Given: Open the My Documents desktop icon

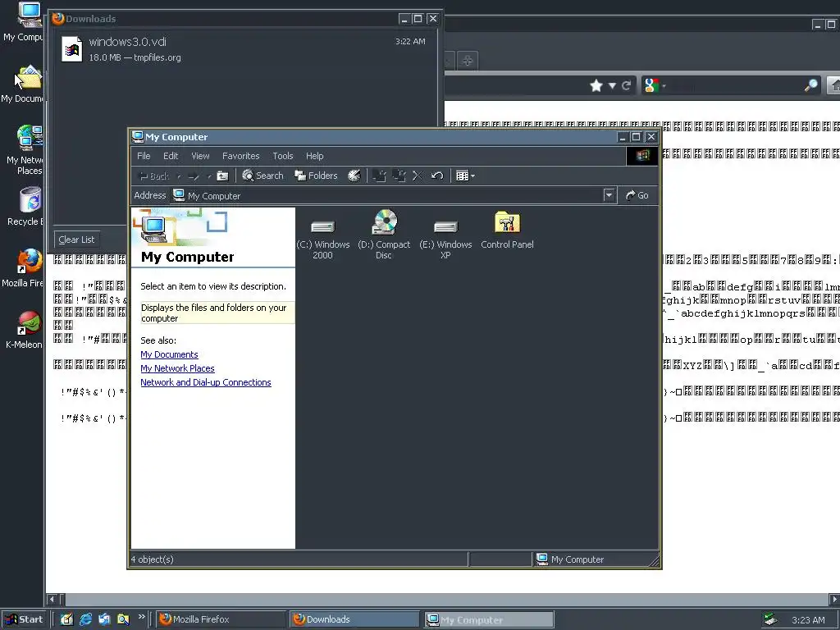Looking at the screenshot, I should point(24,84).
